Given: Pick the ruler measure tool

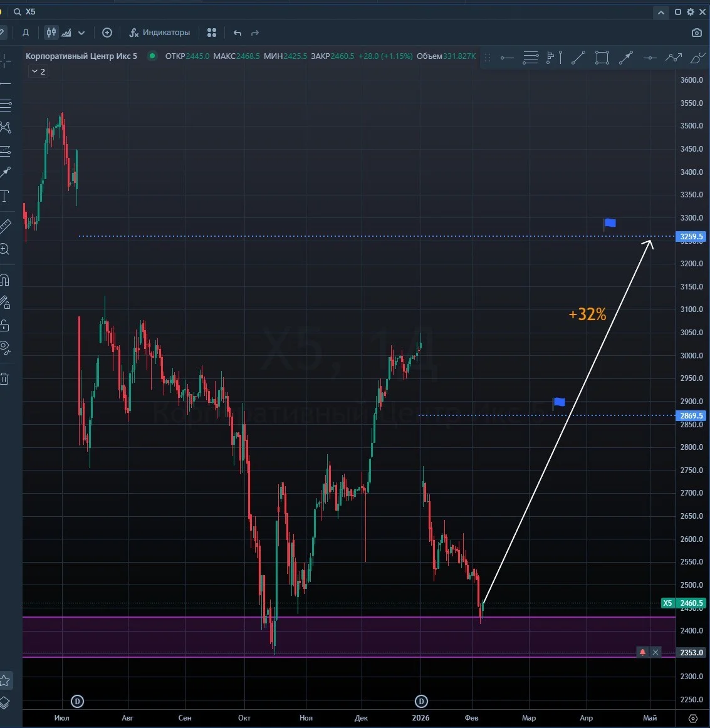Looking at the screenshot, I should tap(4, 226).
